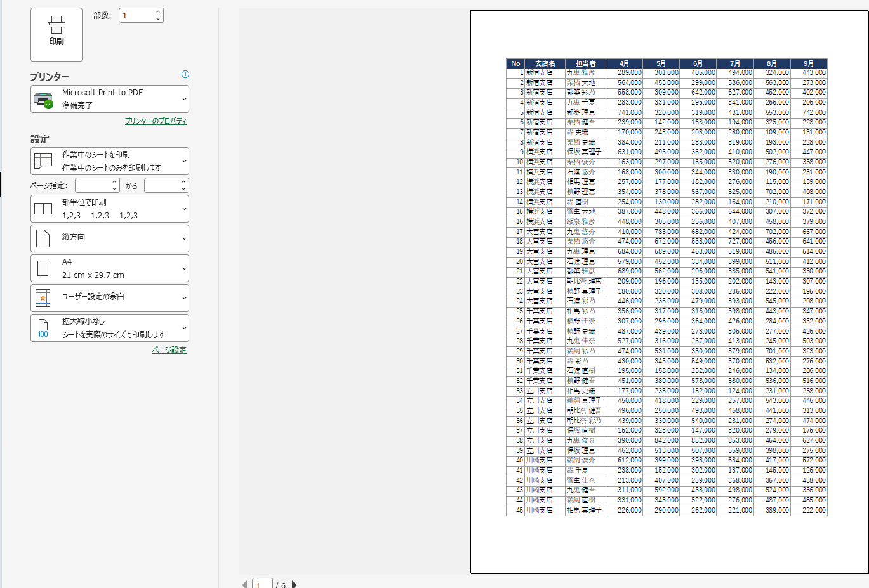Click the 担当者 header in the preview

[586, 63]
